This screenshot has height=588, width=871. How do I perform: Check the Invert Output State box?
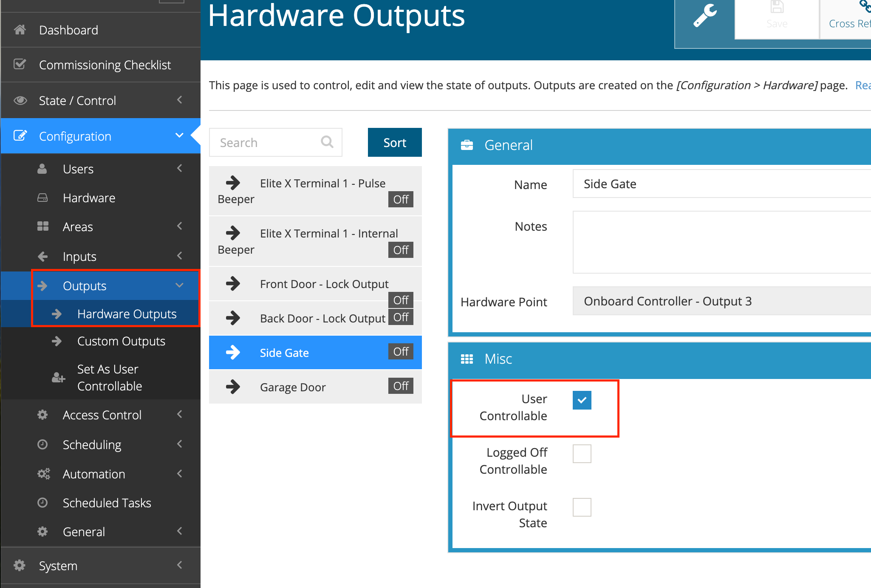tap(582, 507)
